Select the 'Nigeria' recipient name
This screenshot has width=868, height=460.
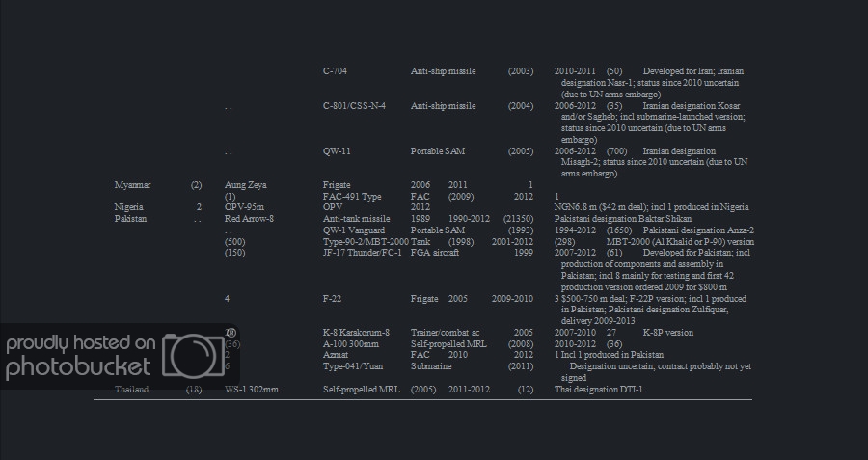(x=128, y=207)
